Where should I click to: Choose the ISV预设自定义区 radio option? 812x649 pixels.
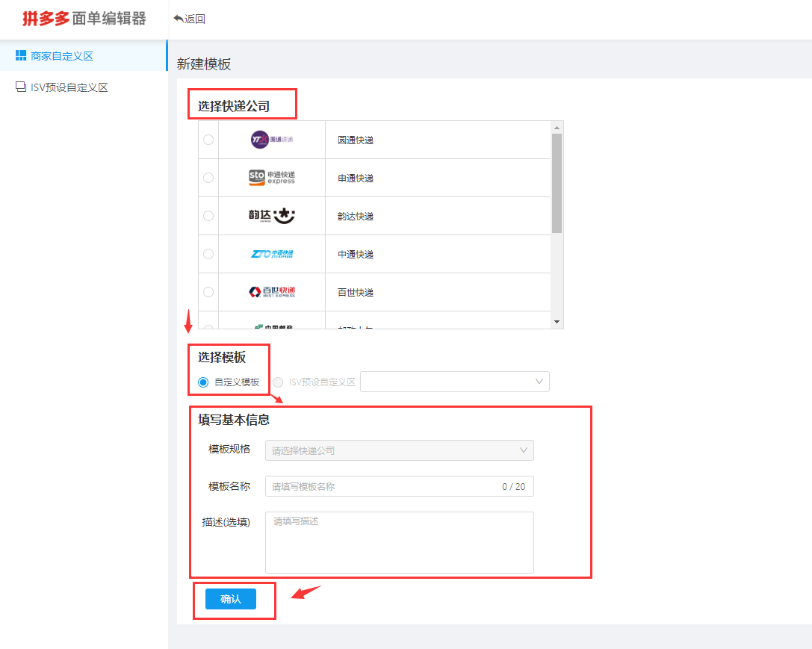(x=278, y=382)
